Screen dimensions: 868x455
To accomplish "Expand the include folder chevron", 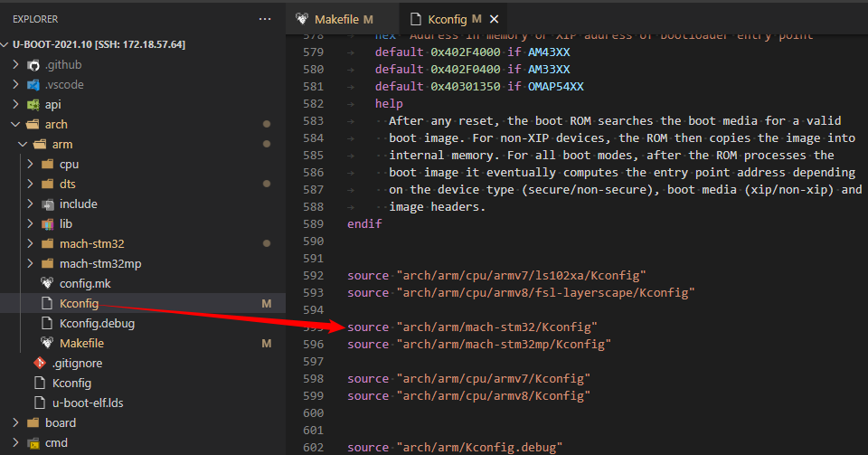I will click(31, 204).
